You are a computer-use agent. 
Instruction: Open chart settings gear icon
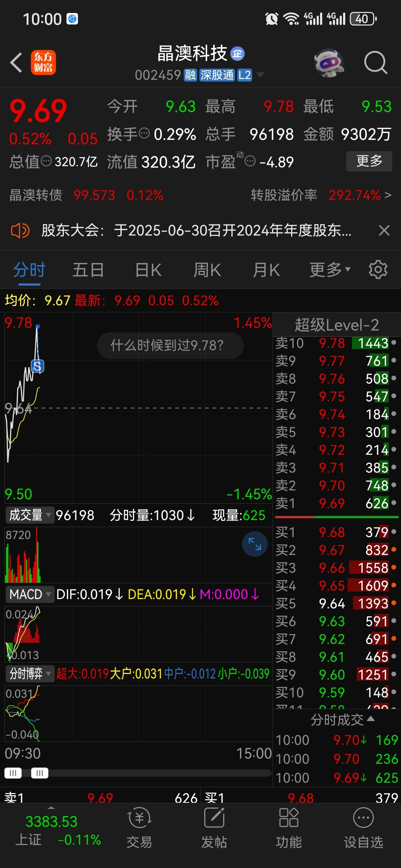tap(378, 270)
